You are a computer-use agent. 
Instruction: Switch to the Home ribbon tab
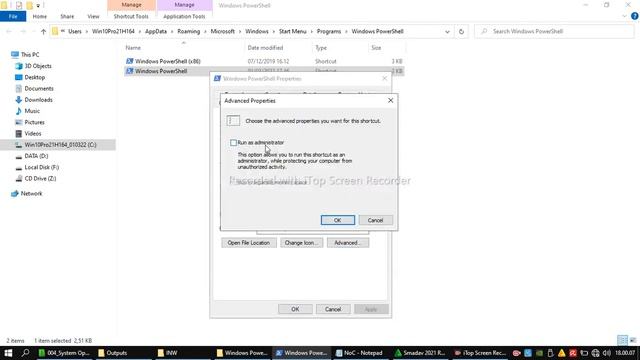coord(40,16)
